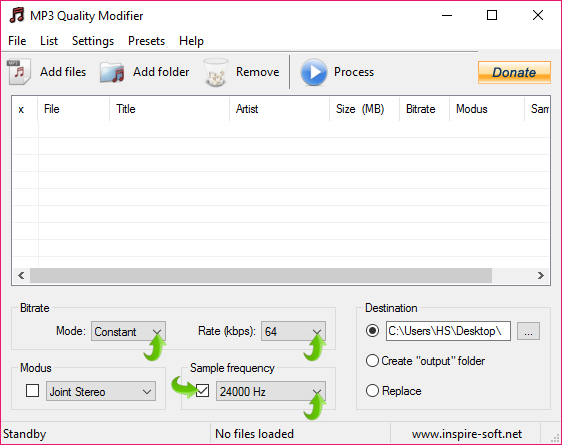
Task: Click the "No files loaded" status text
Action: click(x=254, y=434)
